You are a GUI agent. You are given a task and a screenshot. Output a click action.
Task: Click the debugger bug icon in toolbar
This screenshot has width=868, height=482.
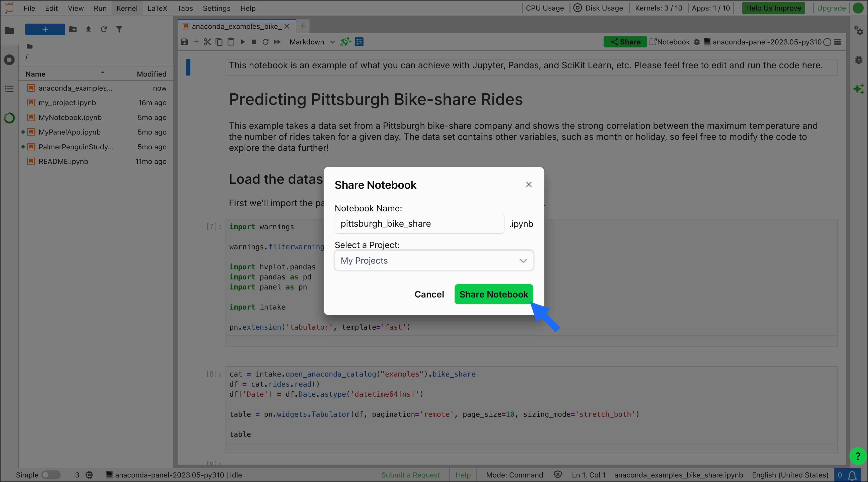[x=697, y=42]
